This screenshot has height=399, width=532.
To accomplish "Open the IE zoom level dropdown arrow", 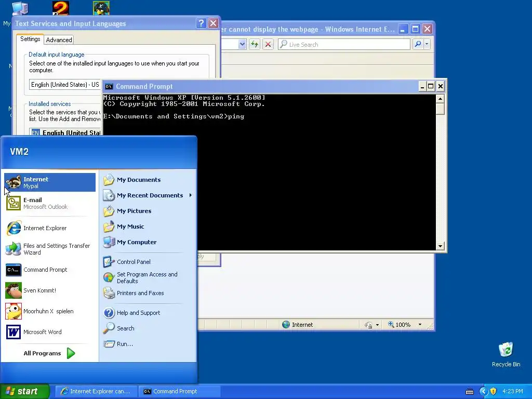I will click(x=420, y=325).
